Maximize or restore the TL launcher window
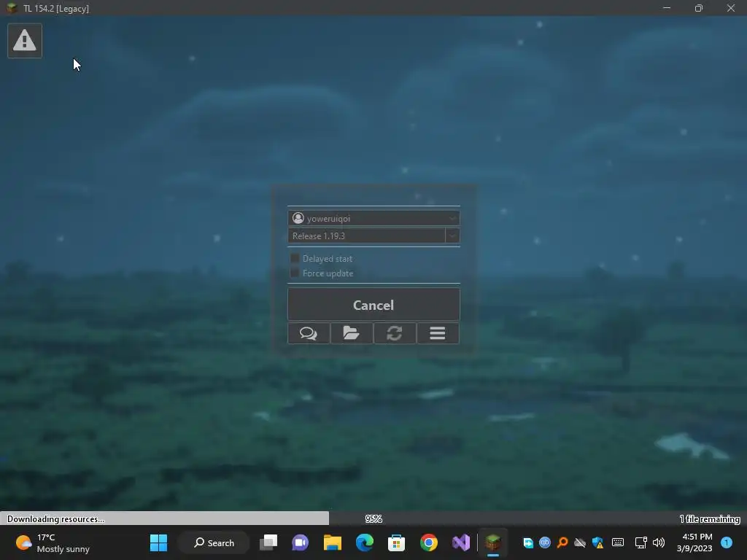 click(699, 8)
